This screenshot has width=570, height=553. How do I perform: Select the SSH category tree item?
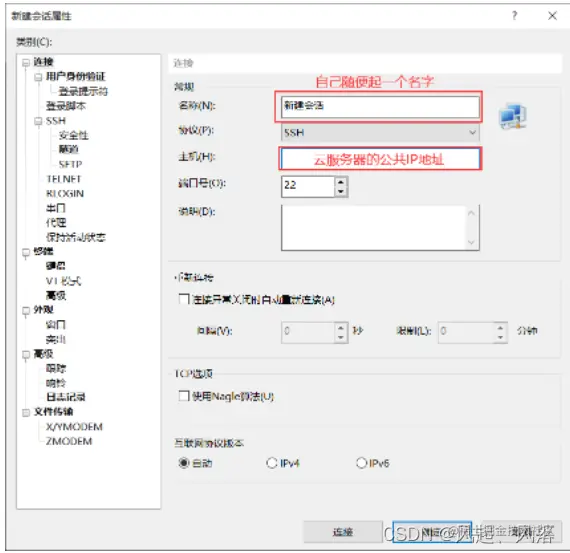pos(56,121)
